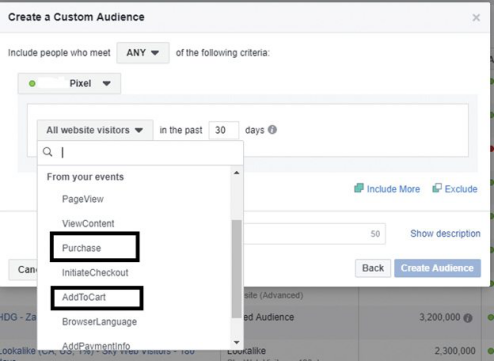Click the info icon next to days
The width and height of the screenshot is (494, 361).
272,129
